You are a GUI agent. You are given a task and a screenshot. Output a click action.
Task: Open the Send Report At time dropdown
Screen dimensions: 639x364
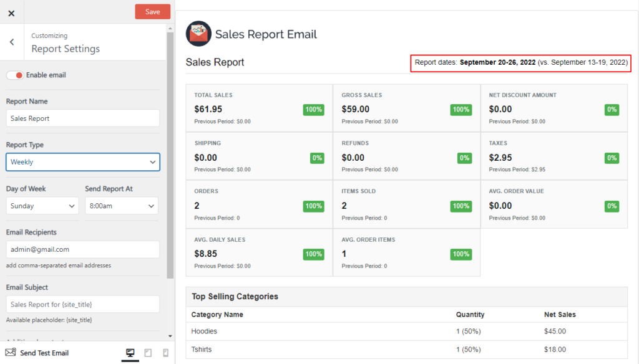click(x=121, y=206)
